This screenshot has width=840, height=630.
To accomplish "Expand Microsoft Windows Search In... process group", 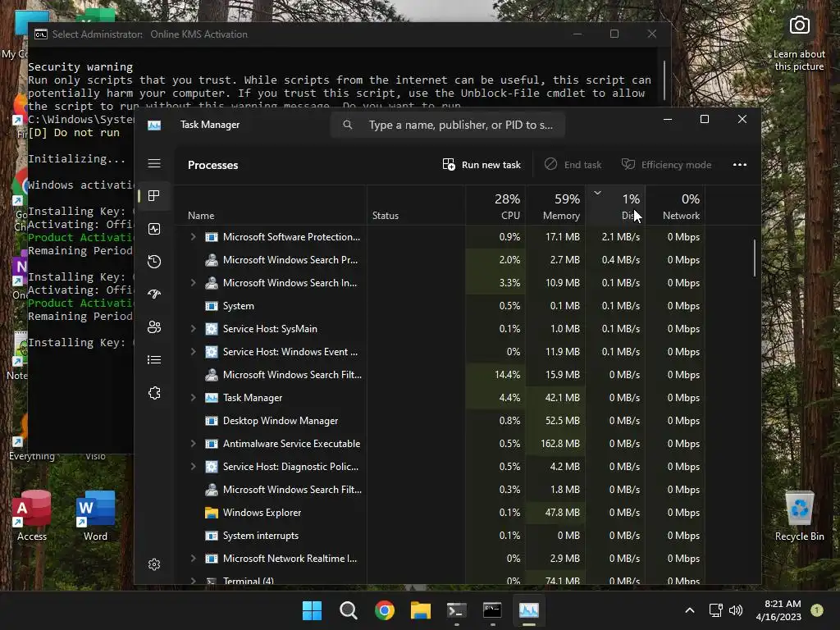I will [193, 283].
